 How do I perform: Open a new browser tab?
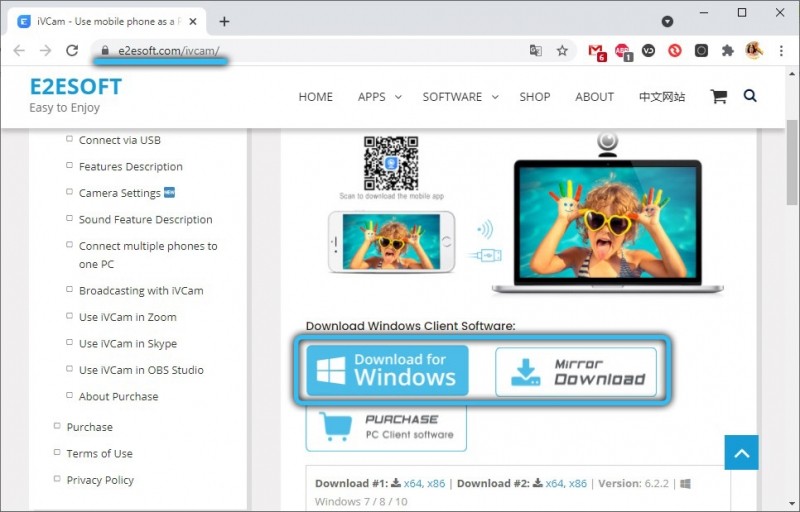point(224,21)
